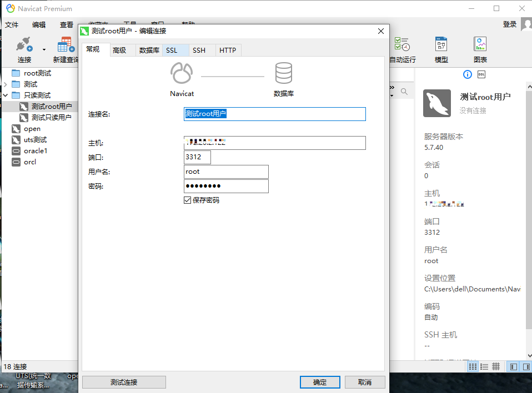Switch to list view icon
Image resolution: width=532 pixels, height=393 pixels.
[x=484, y=366]
